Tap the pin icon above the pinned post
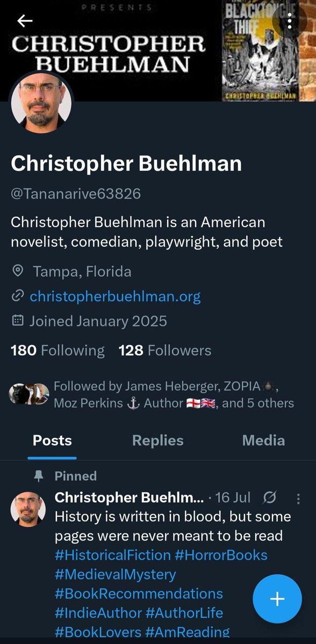The width and height of the screenshot is (316, 644). [38, 476]
